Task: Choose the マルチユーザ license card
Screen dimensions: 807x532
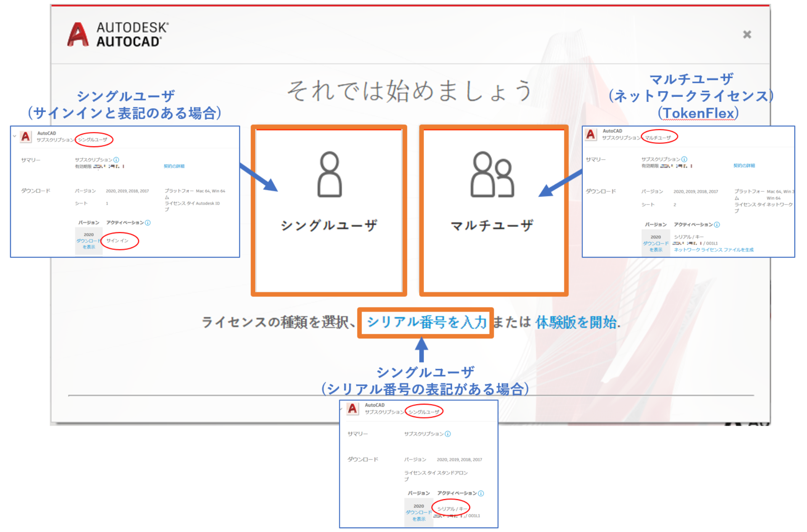Action: click(x=494, y=211)
